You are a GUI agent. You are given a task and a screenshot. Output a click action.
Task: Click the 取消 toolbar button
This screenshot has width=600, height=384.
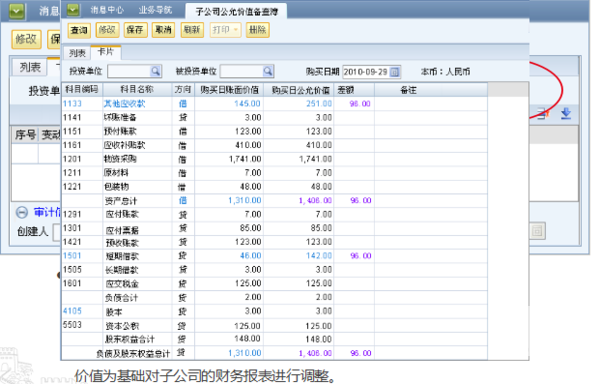163,30
